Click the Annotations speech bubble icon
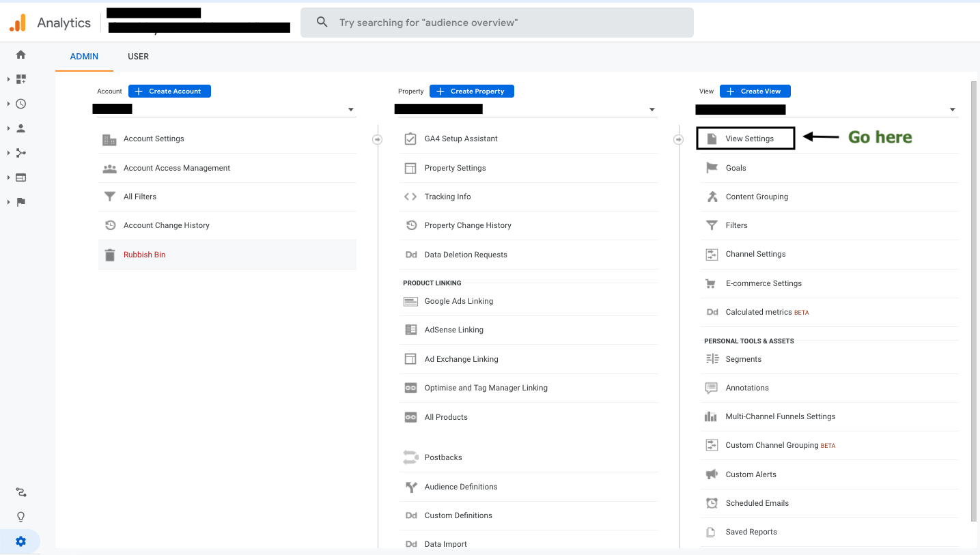 click(712, 388)
